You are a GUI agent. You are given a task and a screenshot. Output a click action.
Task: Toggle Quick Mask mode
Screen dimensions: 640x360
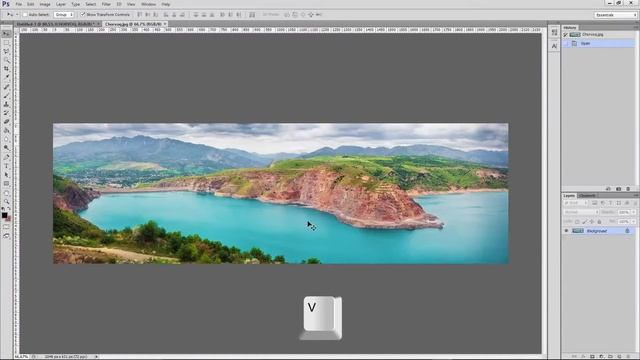point(6,227)
